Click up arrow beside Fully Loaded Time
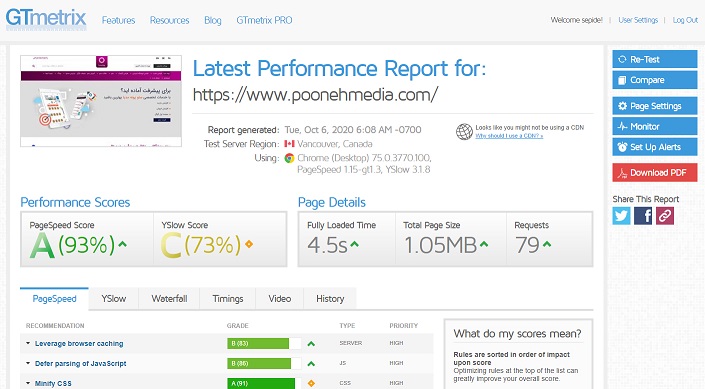705x389 pixels. (354, 244)
